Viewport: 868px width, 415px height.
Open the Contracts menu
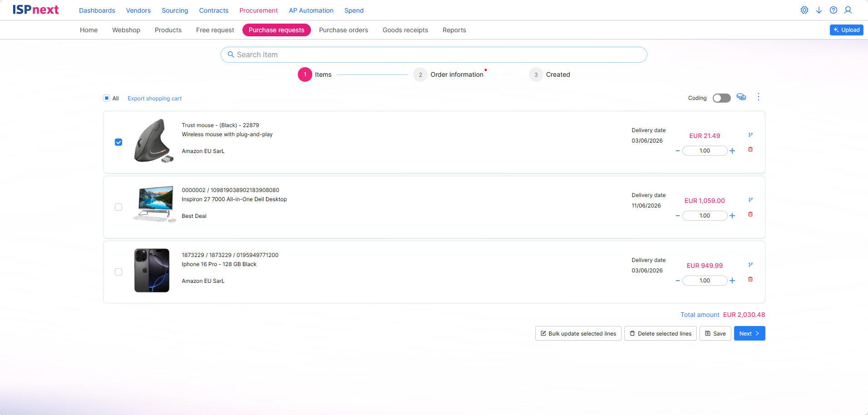pos(214,10)
